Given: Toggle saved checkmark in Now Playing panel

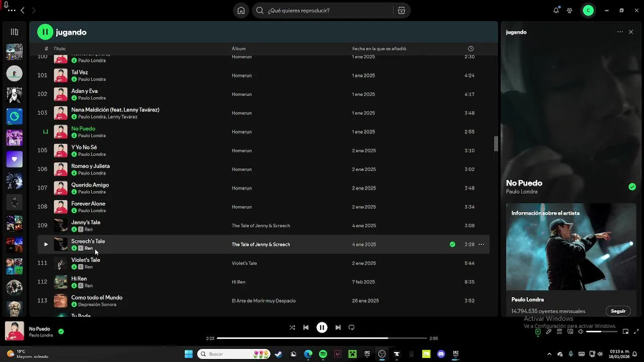Looking at the screenshot, I should (x=632, y=187).
